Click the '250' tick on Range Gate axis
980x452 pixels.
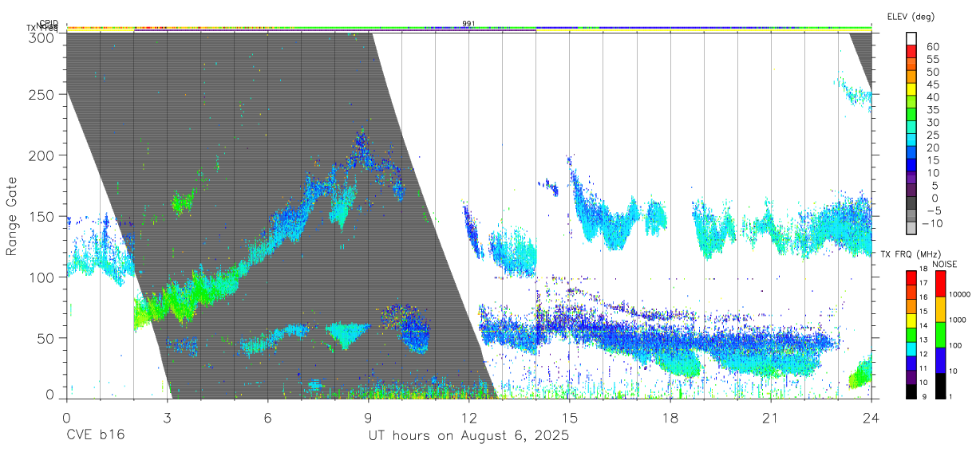click(x=43, y=94)
